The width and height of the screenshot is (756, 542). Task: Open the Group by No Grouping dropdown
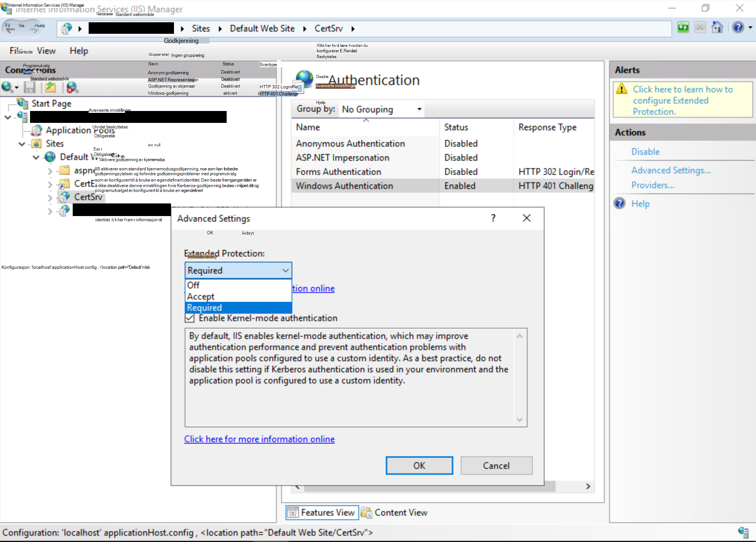(382, 110)
